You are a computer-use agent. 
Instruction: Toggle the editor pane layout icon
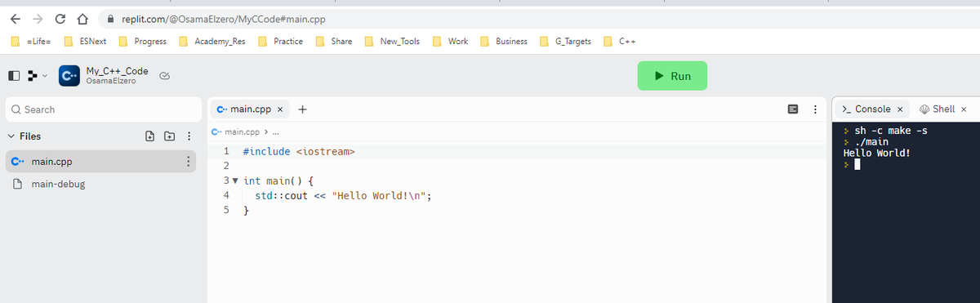coord(792,109)
